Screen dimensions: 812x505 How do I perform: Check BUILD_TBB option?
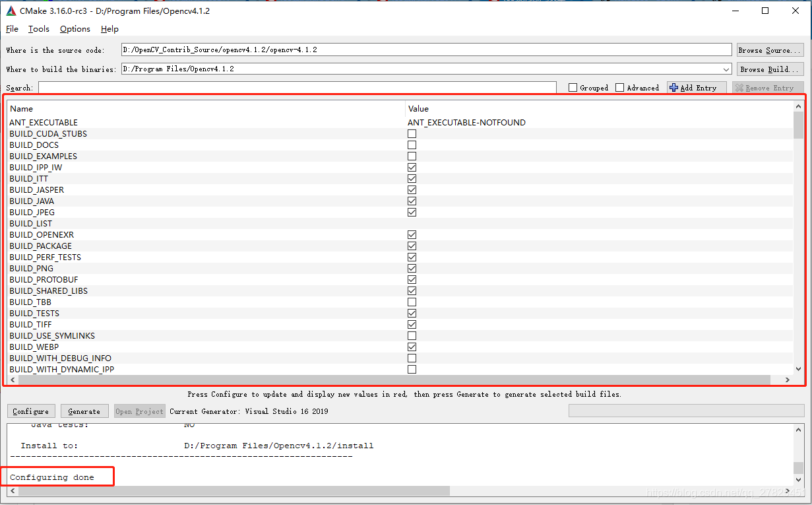click(x=412, y=302)
